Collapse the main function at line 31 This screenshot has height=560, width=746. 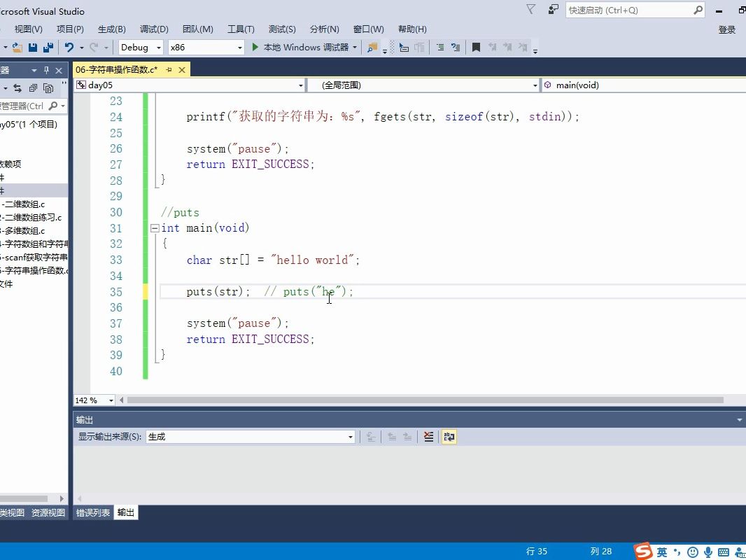point(155,228)
